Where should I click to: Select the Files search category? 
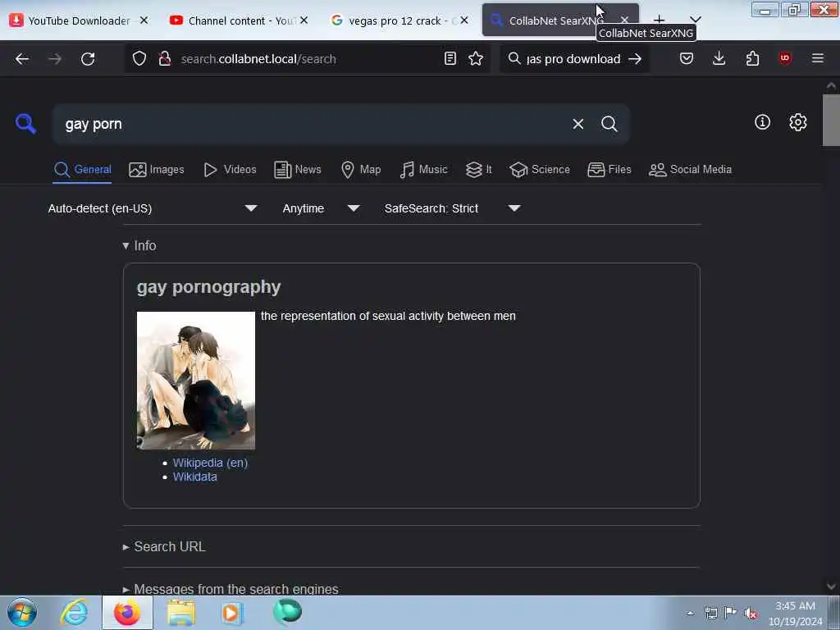pyautogui.click(x=609, y=170)
